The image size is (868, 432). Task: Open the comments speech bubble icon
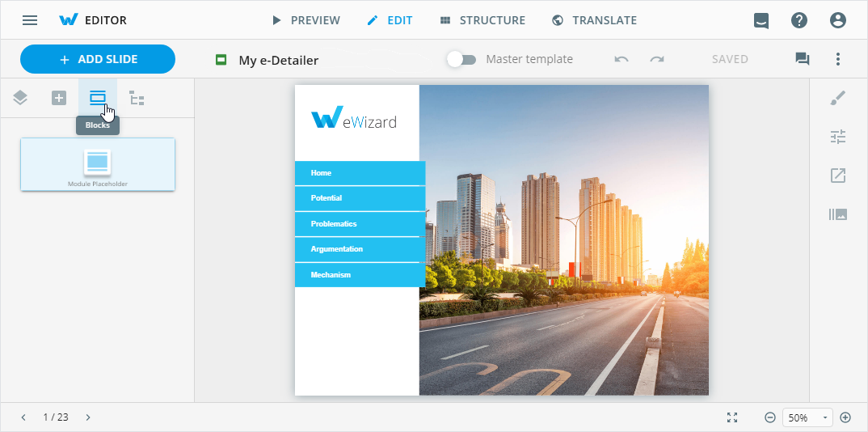tap(802, 59)
